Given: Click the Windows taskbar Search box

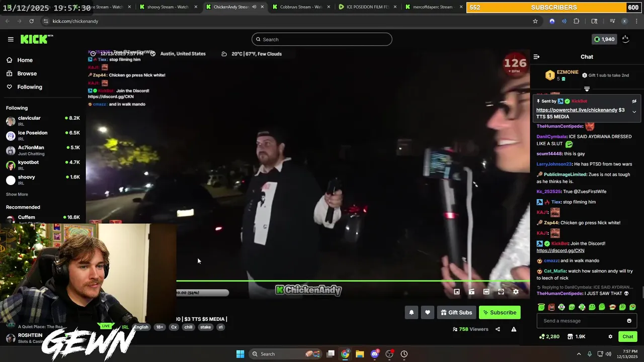Looking at the screenshot, I should [285, 354].
